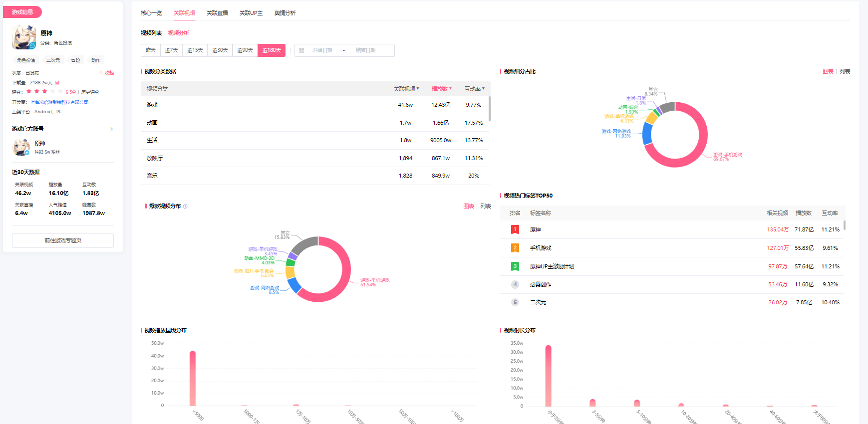Click the 动作 tag

coord(96,60)
